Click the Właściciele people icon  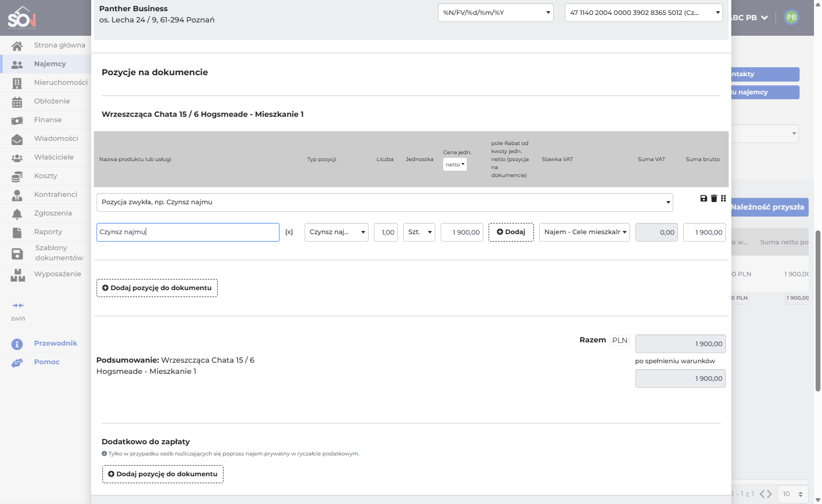pyautogui.click(x=17, y=158)
